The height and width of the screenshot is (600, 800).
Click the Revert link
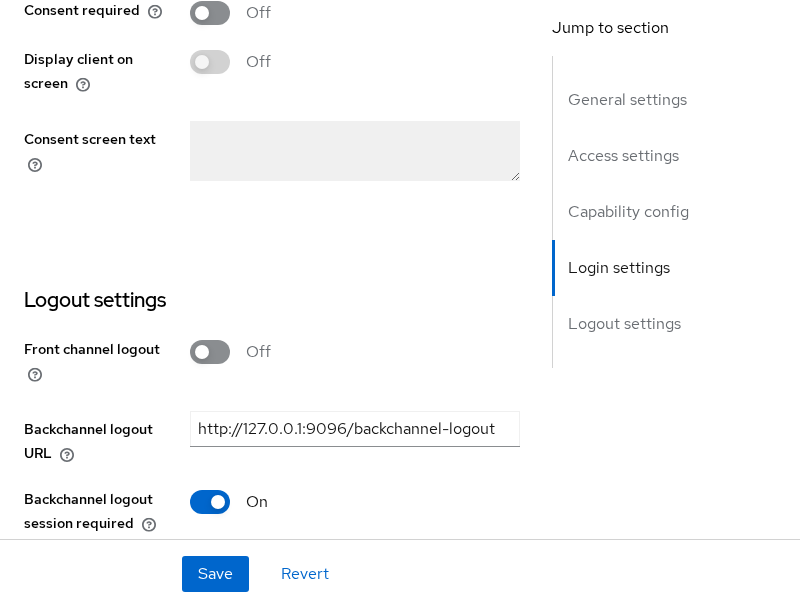[305, 574]
